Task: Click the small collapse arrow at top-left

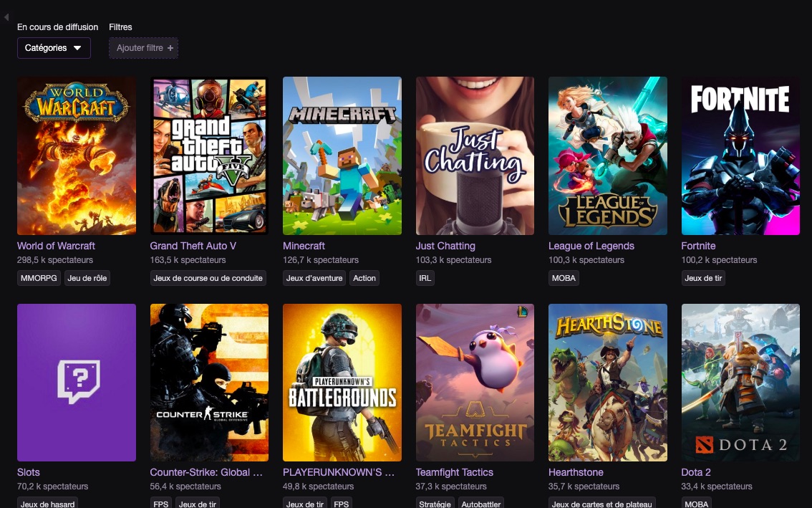Action: pyautogui.click(x=6, y=17)
